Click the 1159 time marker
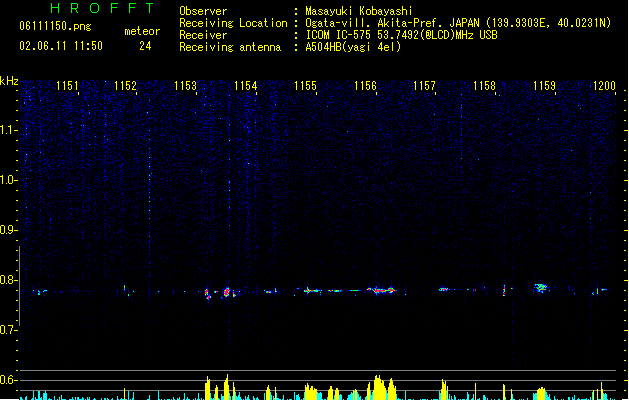 click(x=544, y=86)
